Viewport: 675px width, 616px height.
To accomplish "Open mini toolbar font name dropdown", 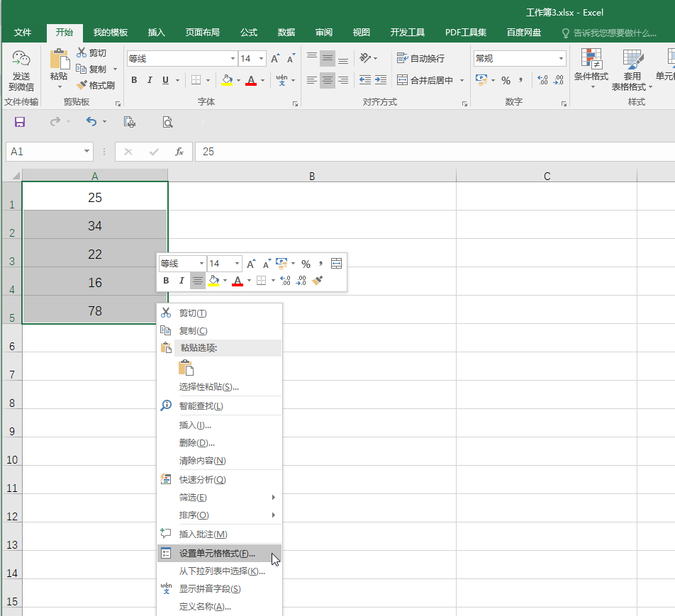I will 201,264.
